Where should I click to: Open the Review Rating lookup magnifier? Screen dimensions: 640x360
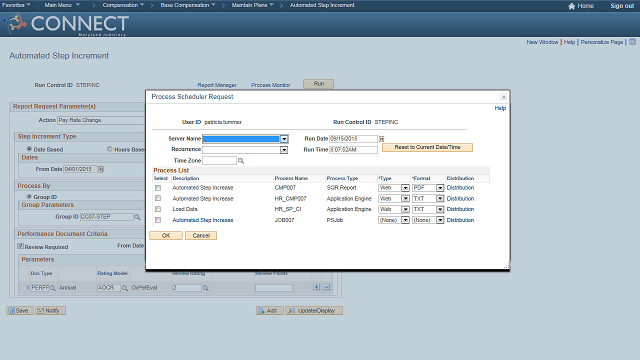[206, 288]
